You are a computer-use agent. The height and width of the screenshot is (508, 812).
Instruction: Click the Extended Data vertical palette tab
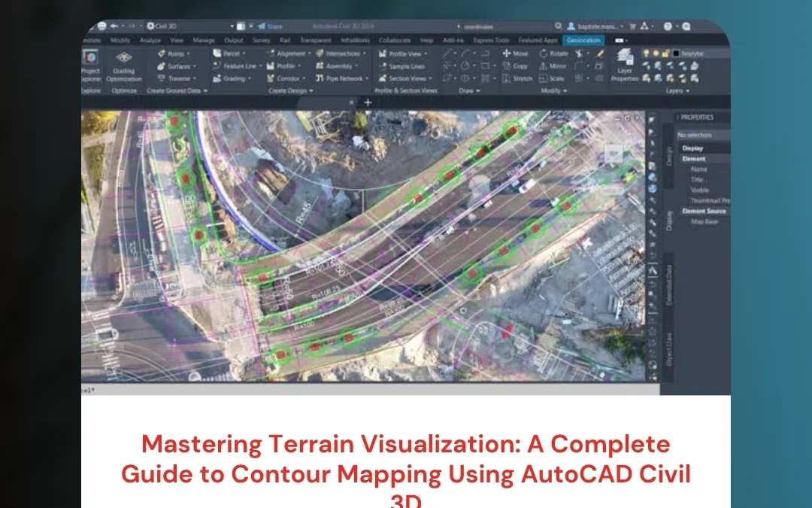click(668, 286)
